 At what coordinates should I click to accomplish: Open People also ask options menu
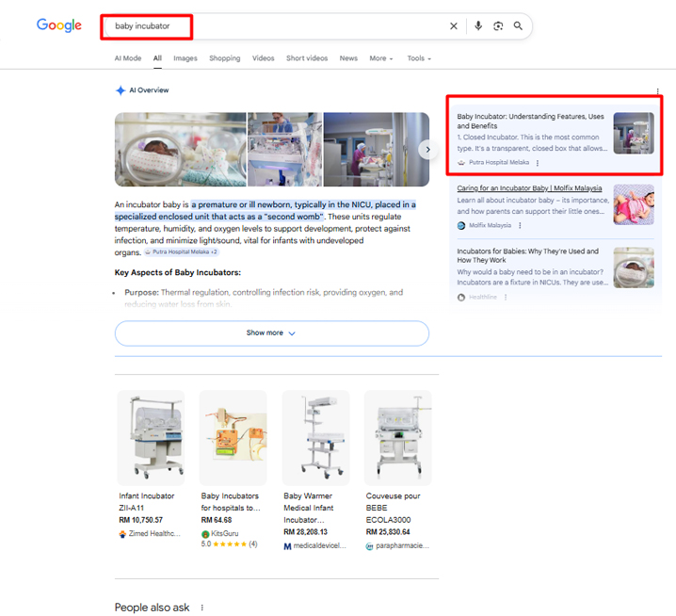click(201, 608)
